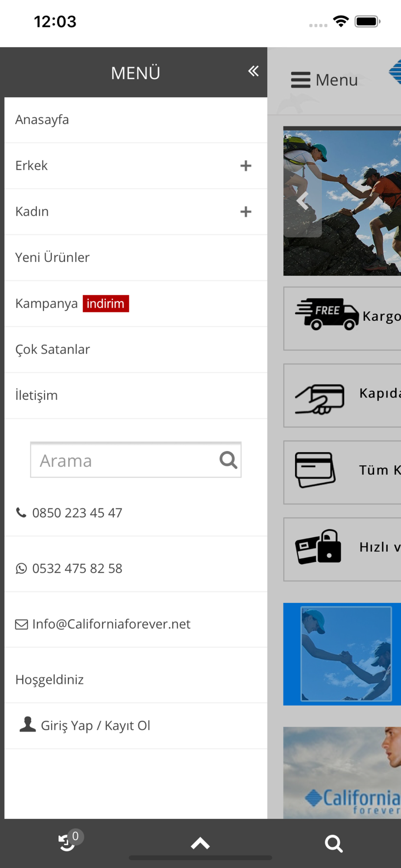Viewport: 401px width, 868px height.
Task: Open the Kapıda payment hand-card box
Action: pyautogui.click(x=342, y=395)
